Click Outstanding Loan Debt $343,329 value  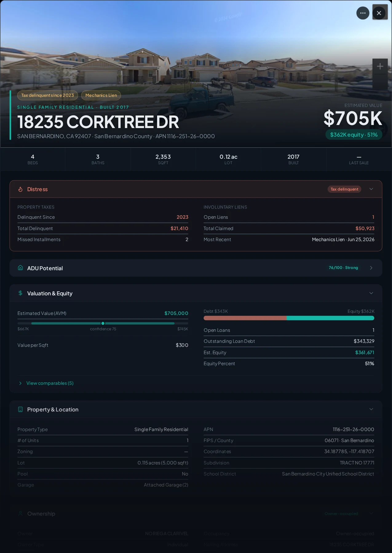point(364,341)
